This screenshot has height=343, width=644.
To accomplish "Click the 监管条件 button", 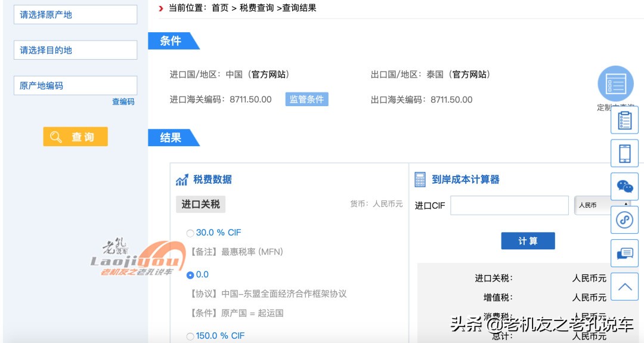I will click(x=307, y=100).
